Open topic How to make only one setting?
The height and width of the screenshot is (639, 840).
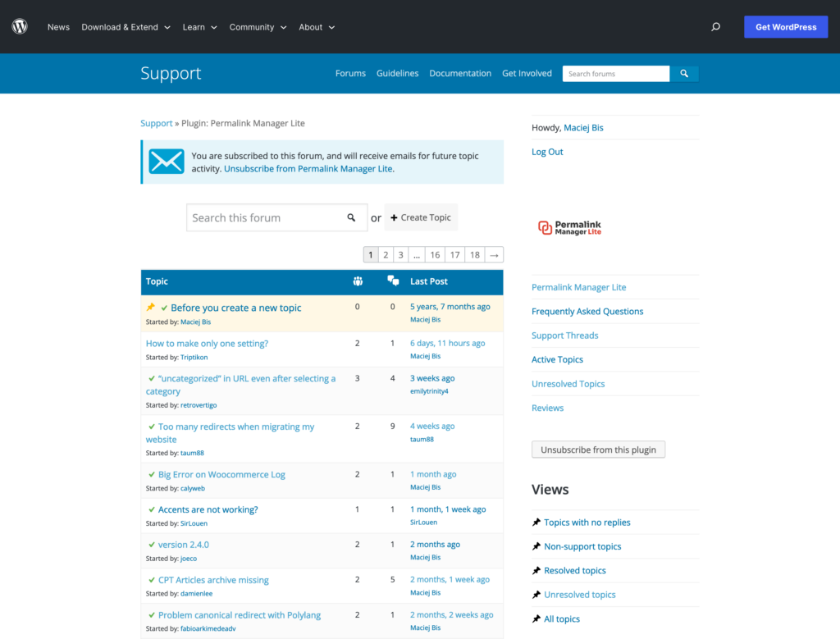[207, 344]
